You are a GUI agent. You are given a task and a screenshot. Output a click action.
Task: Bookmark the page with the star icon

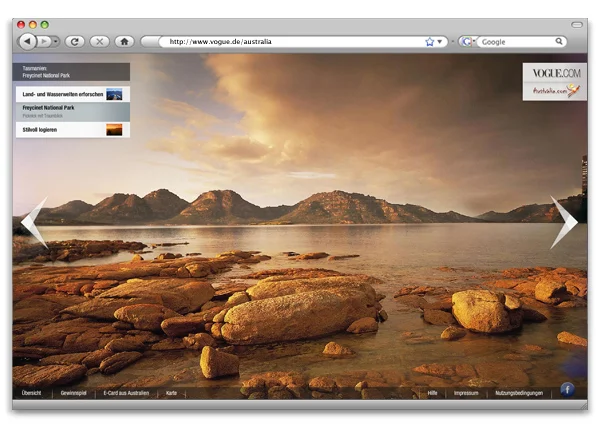pos(430,42)
